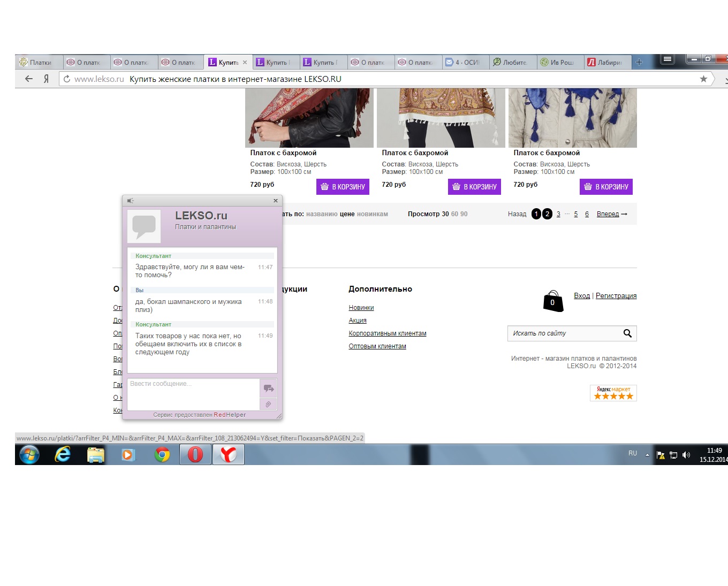The image size is (728, 586).
Task: Click the search magnifier icon on site
Action: (627, 333)
